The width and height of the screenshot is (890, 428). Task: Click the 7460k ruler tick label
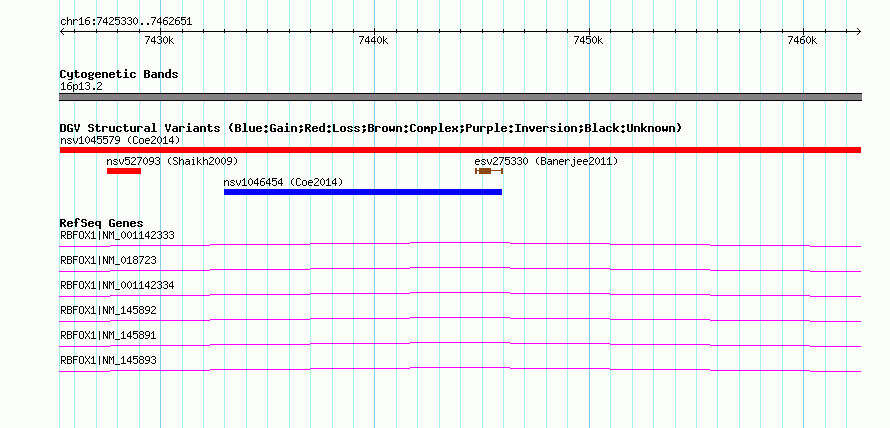point(803,40)
